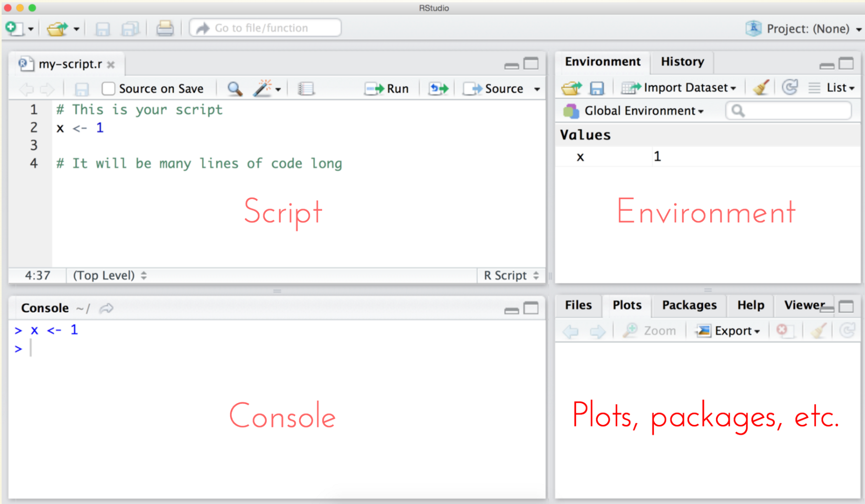Viewport: 865px width, 504px height.
Task: Open the (Top Level) scope selector
Action: click(109, 276)
